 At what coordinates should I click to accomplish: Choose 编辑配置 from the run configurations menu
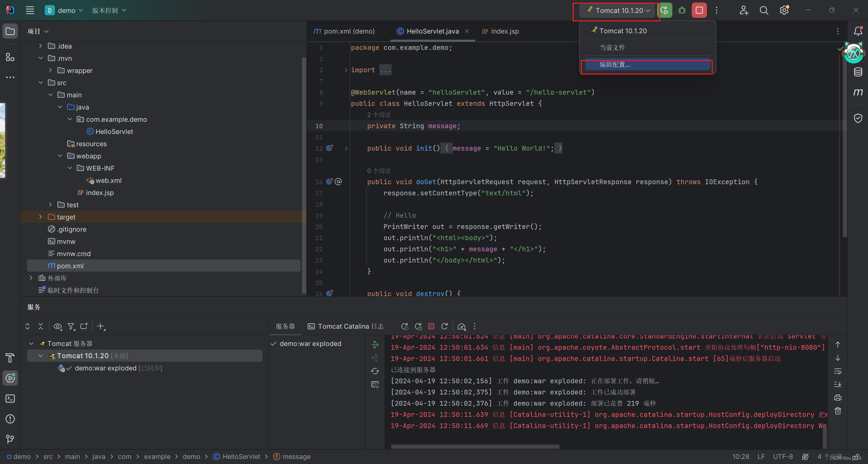point(614,64)
